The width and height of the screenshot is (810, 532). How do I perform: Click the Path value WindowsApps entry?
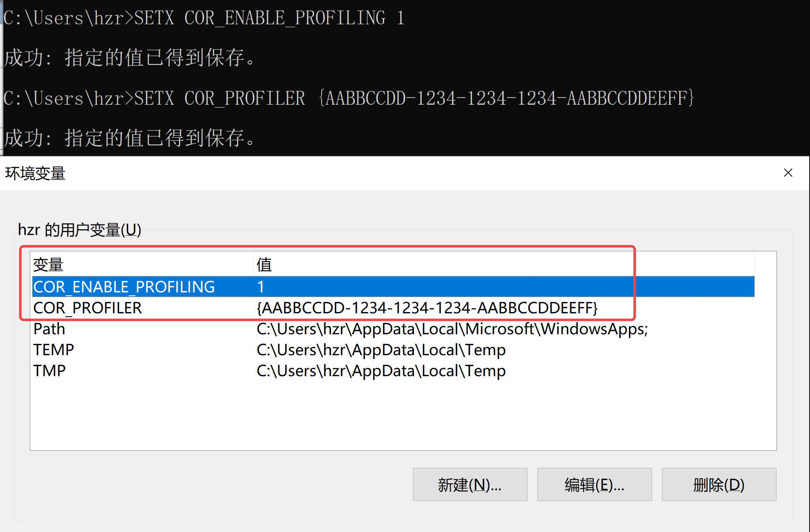click(452, 329)
